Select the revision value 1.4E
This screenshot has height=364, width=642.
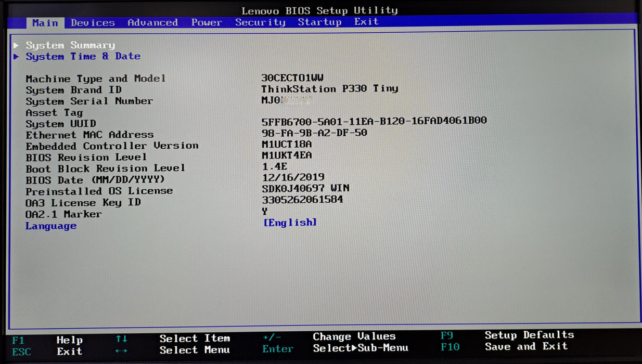pos(275,166)
